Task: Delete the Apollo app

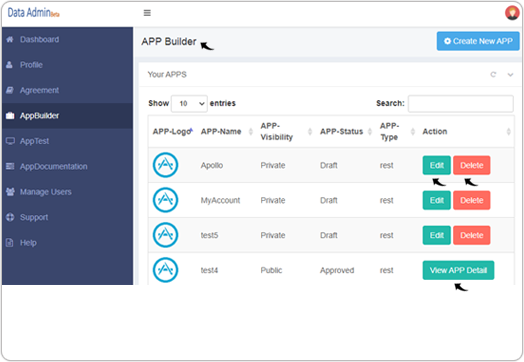Action: [x=472, y=165]
